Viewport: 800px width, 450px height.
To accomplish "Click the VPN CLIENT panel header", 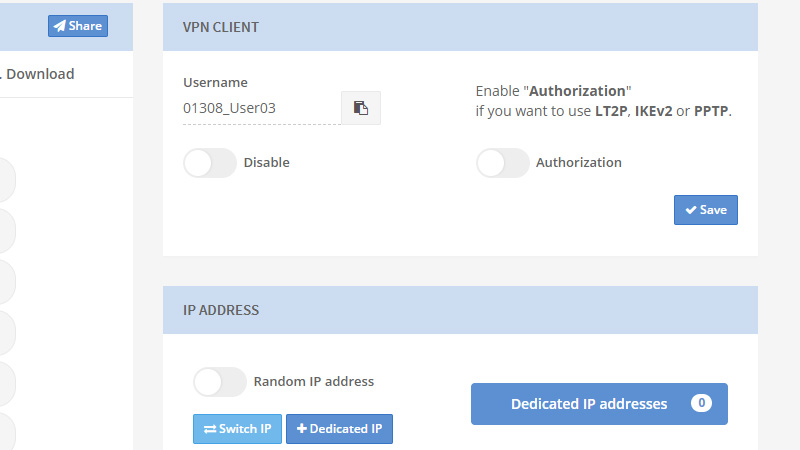I will point(460,27).
